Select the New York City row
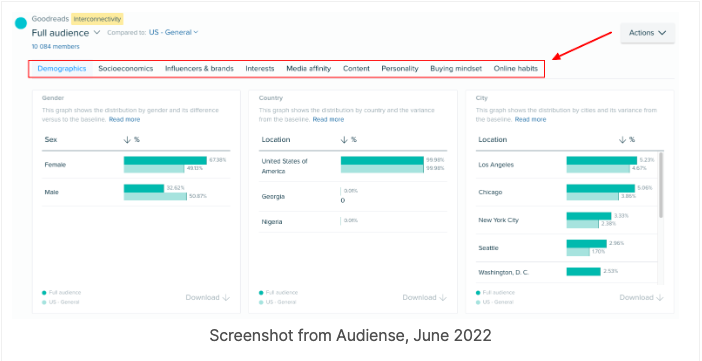Viewport: 702px width, 361px height. [566, 220]
